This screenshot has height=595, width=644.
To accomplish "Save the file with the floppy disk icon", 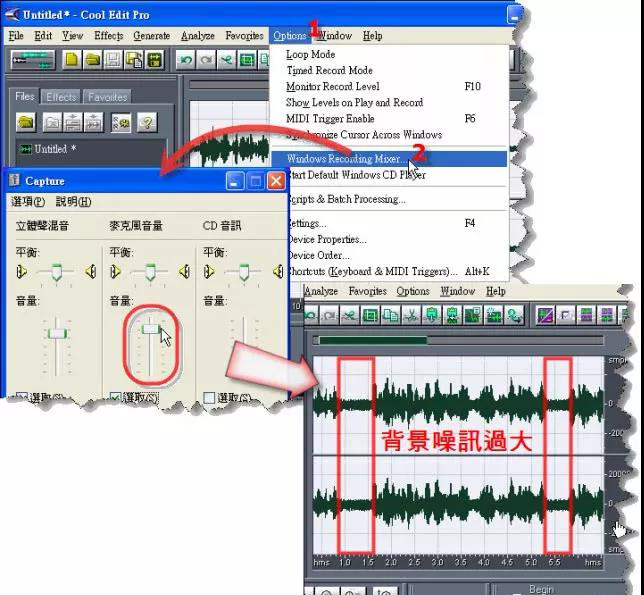I will coord(113,60).
